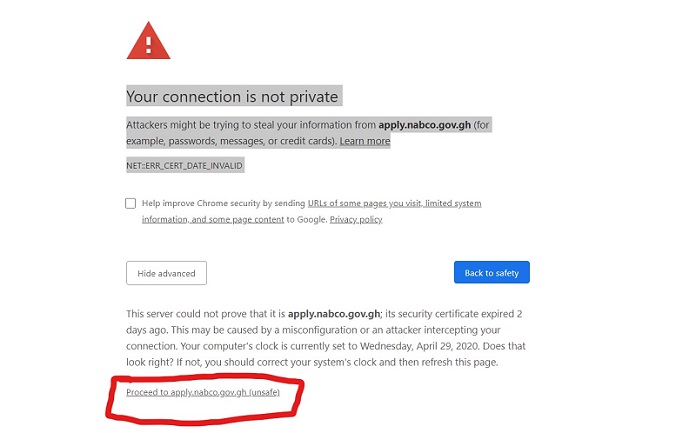Screen dimensions: 696x433
Task: Click the word Google beside Privacy policy
Action: point(312,219)
